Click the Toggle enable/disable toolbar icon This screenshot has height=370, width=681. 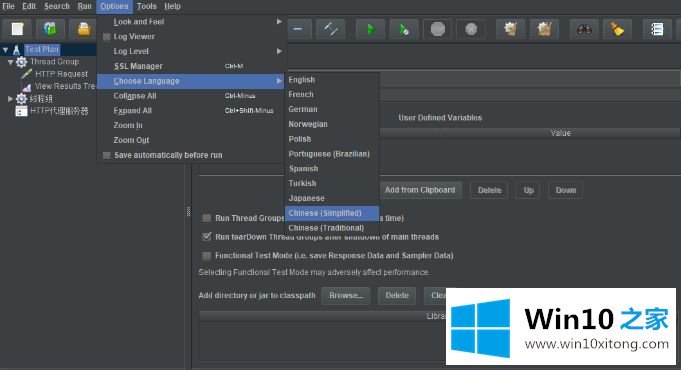(x=331, y=29)
